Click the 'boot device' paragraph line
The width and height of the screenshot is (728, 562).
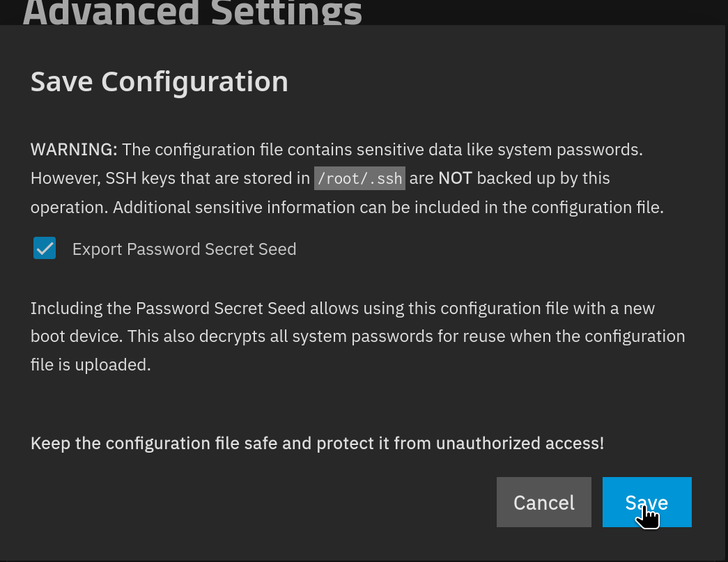[357, 336]
